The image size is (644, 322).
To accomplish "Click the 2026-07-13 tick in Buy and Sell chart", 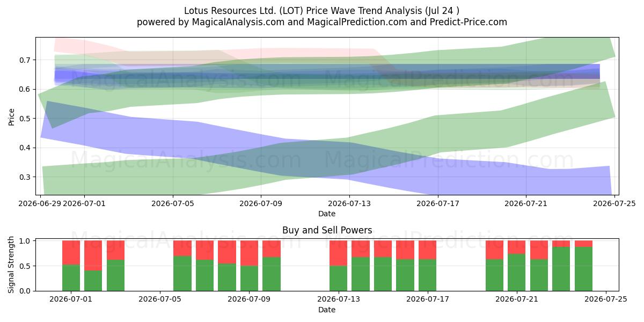I will (339, 299).
